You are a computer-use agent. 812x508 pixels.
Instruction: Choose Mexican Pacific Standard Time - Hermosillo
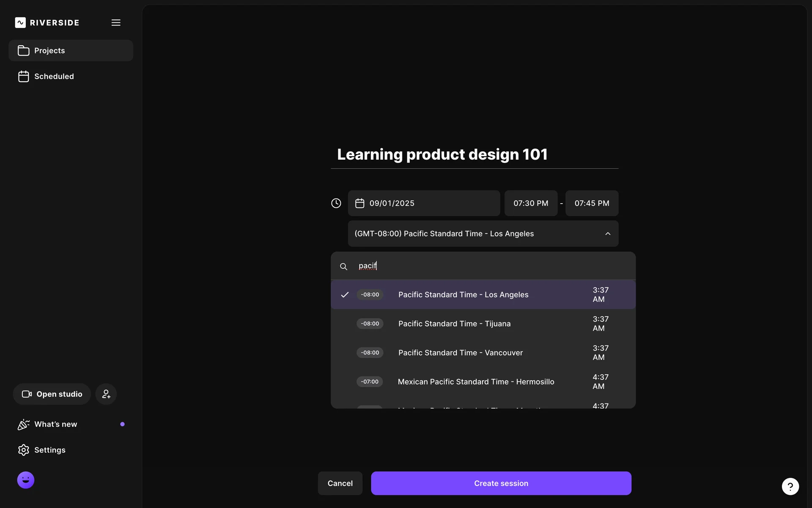(x=476, y=382)
